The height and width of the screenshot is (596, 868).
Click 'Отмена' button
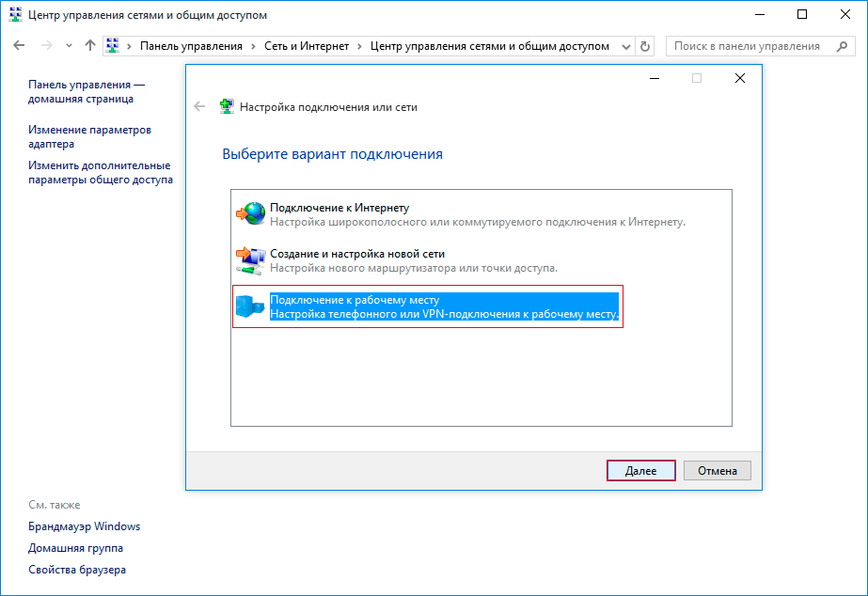tap(718, 471)
